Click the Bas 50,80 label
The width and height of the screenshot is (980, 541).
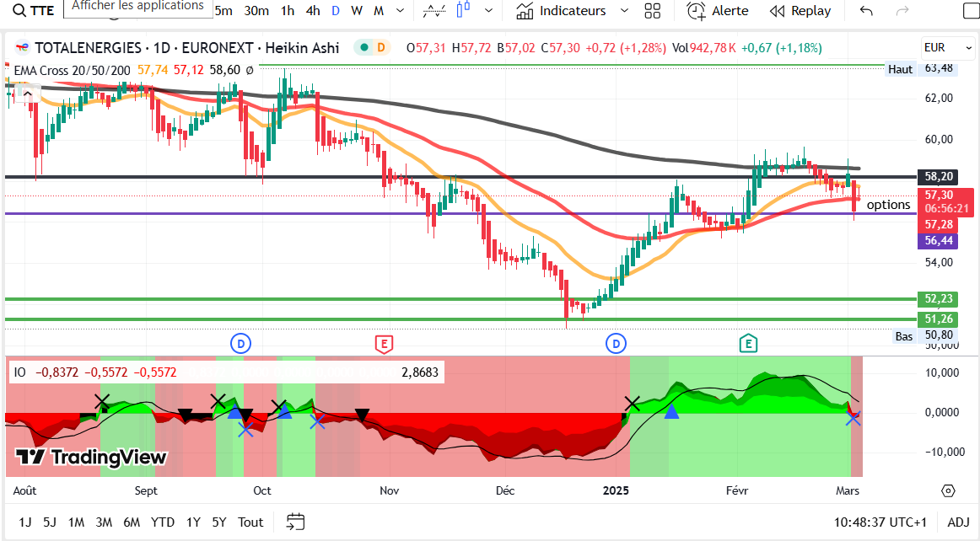(x=925, y=336)
